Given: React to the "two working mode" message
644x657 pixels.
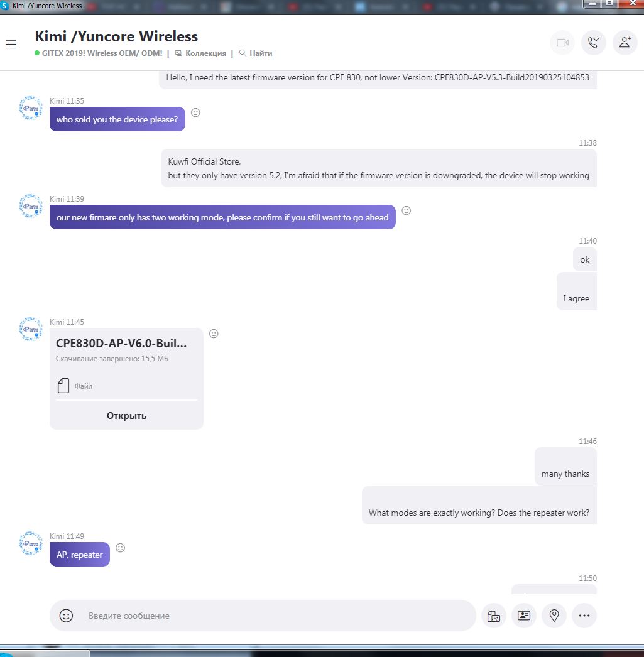Looking at the screenshot, I should (406, 210).
